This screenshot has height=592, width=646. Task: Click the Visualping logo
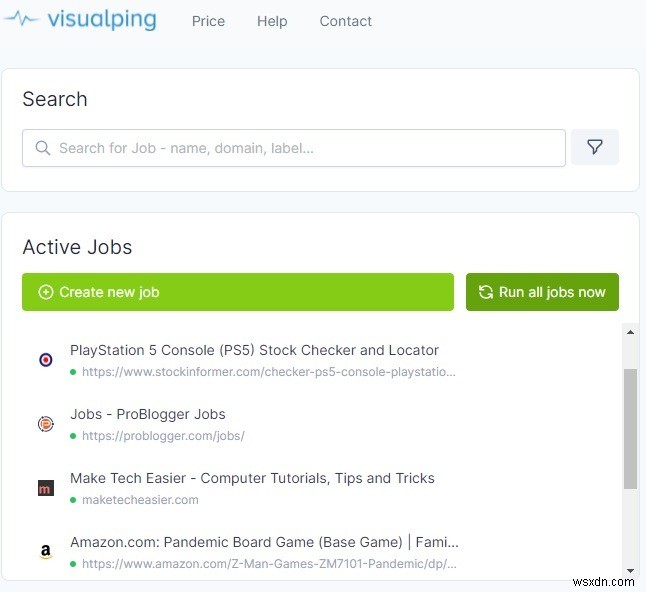[x=80, y=20]
